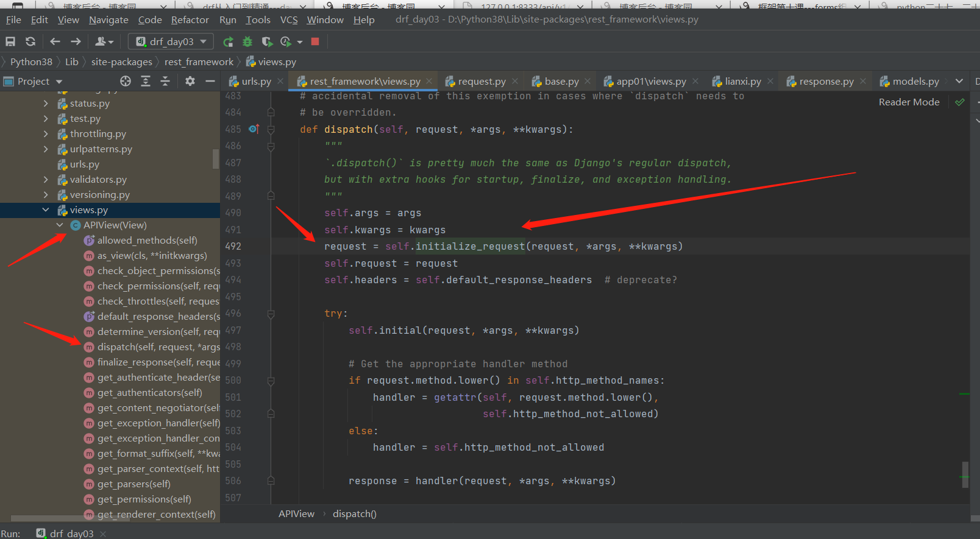980x539 pixels.
Task: Click the Python38 breadcrumb
Action: (31, 62)
